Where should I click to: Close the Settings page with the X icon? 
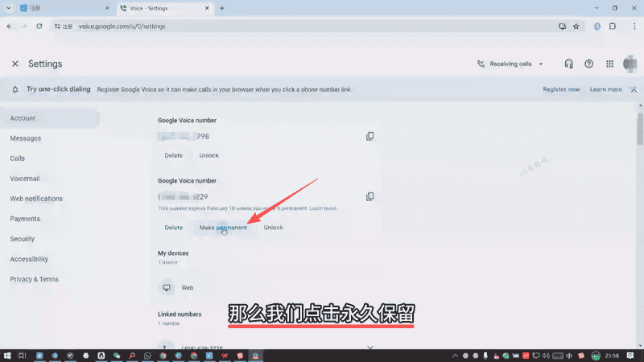click(15, 64)
